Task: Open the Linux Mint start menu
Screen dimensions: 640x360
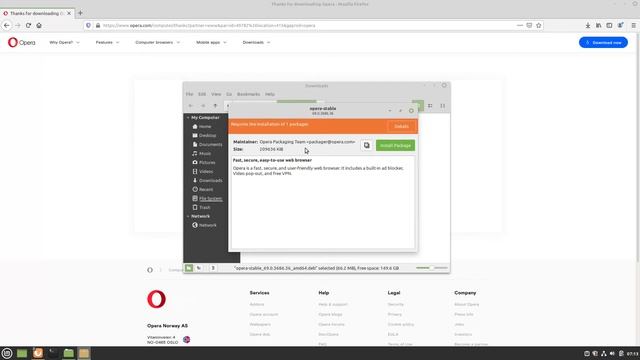Action: [7, 353]
